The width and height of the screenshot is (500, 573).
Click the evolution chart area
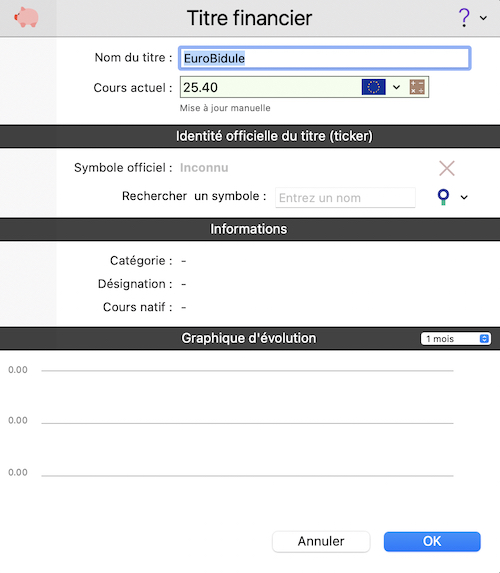click(247, 424)
